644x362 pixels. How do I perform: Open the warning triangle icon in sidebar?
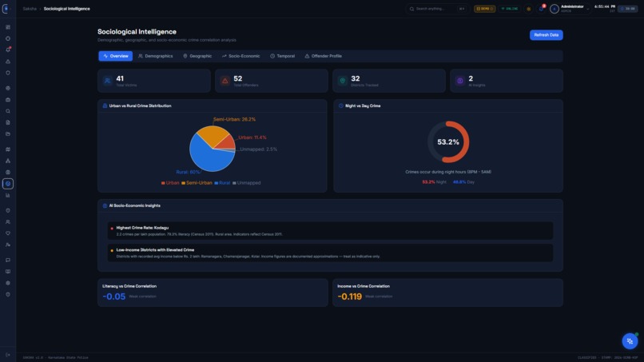(8, 62)
